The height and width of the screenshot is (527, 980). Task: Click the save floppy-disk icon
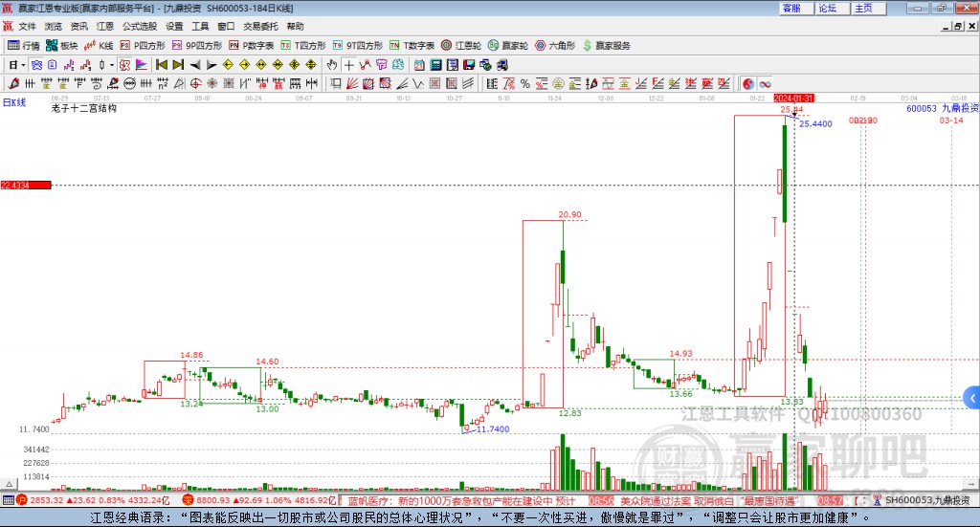coord(469,65)
